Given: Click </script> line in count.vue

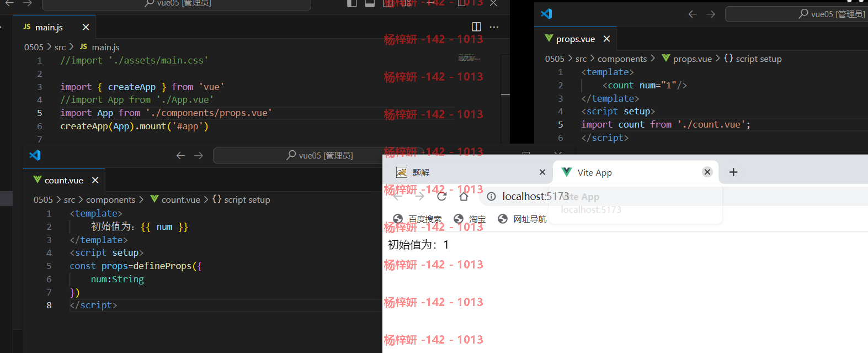Looking at the screenshot, I should [x=93, y=305].
